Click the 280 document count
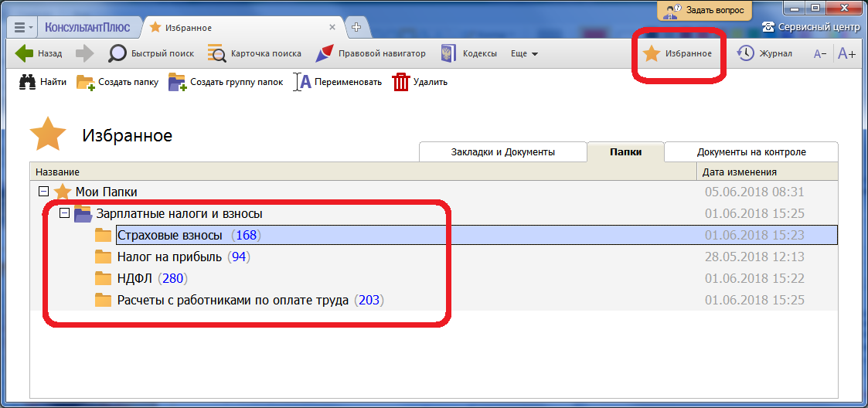The height and width of the screenshot is (408, 868). click(x=172, y=278)
